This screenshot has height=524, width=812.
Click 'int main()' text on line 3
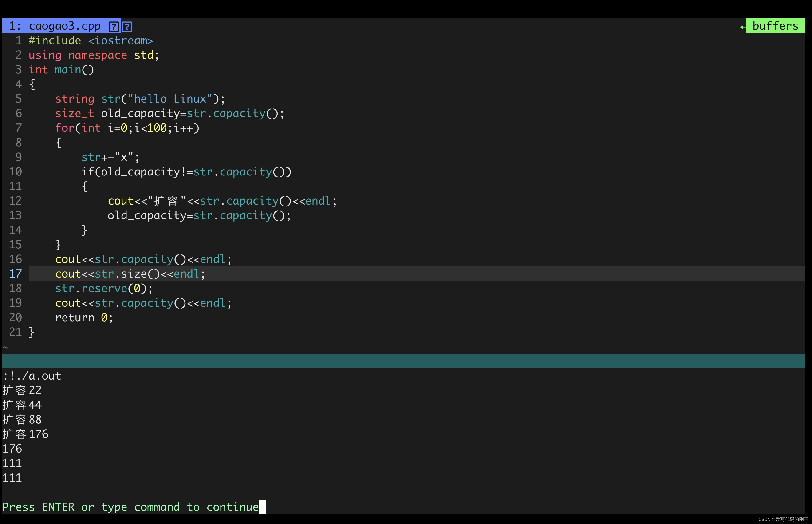pos(61,70)
